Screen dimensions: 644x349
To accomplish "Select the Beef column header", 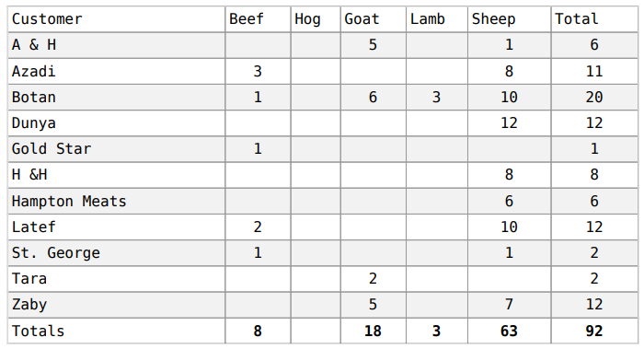I will pyautogui.click(x=258, y=19).
